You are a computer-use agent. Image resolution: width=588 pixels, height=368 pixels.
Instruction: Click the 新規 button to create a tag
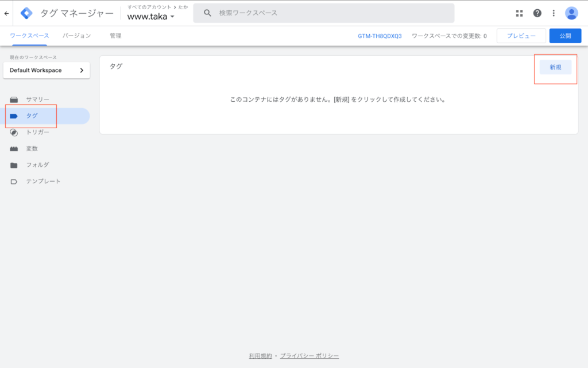(555, 67)
